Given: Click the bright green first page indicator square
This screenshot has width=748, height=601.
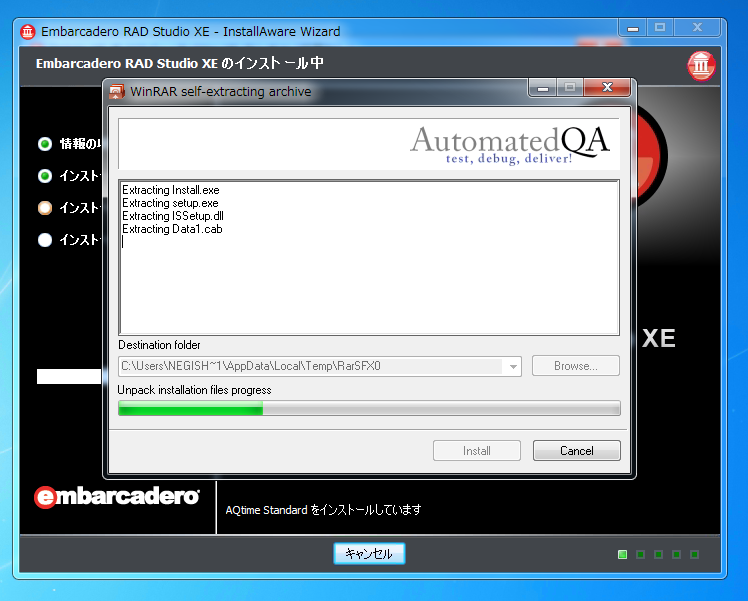Looking at the screenshot, I should click(622, 554).
